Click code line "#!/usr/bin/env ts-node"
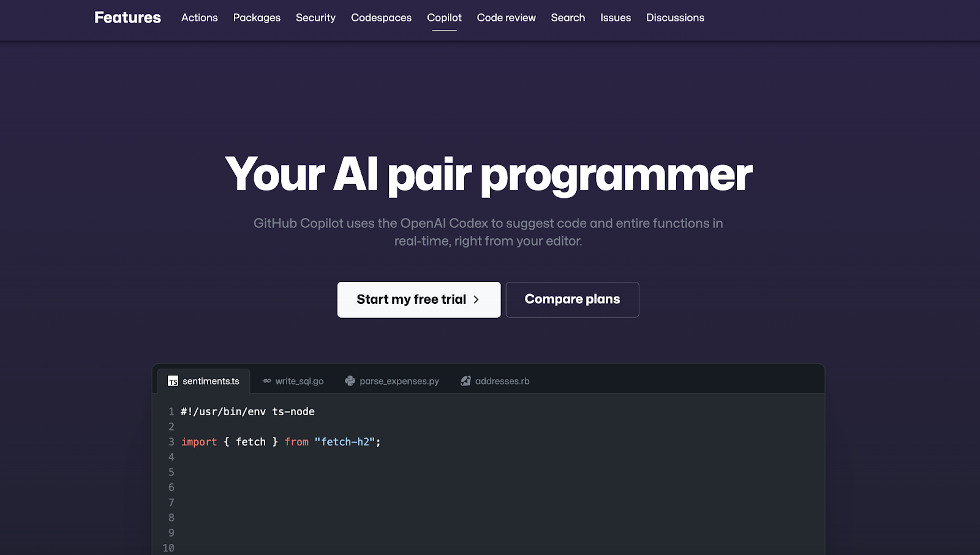The image size is (980, 555). click(x=247, y=412)
